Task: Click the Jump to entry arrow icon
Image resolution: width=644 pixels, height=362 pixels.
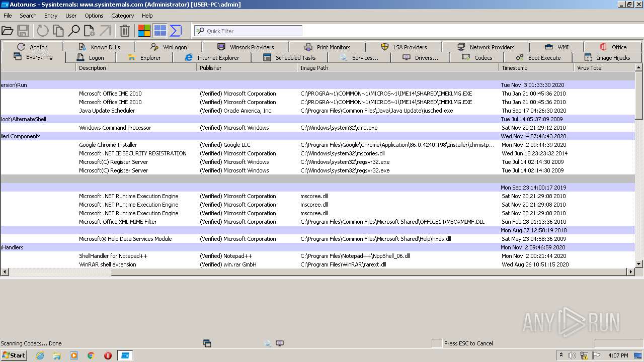Action: point(105,31)
